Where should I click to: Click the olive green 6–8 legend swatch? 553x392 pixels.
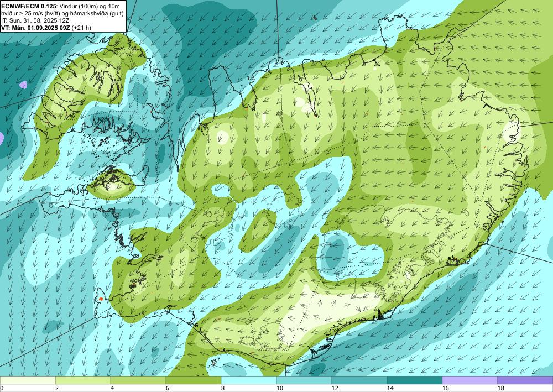pos(194,380)
